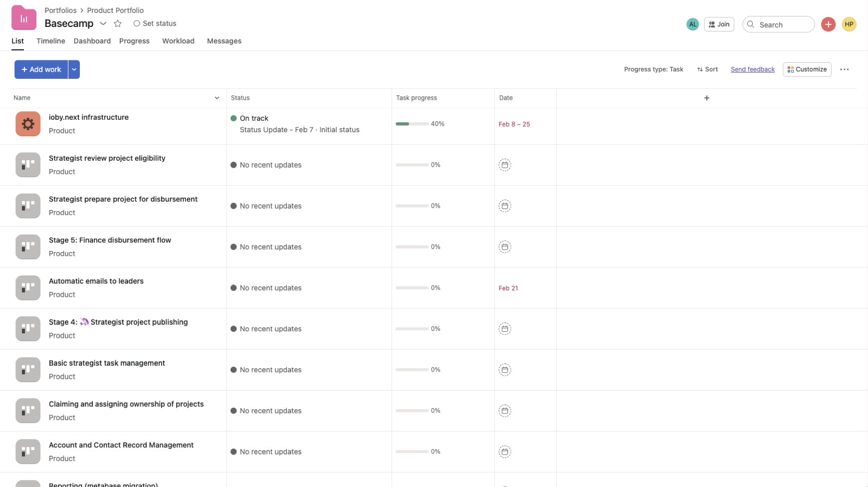Click the Strategist prepare project for disbursement icon

(28, 206)
